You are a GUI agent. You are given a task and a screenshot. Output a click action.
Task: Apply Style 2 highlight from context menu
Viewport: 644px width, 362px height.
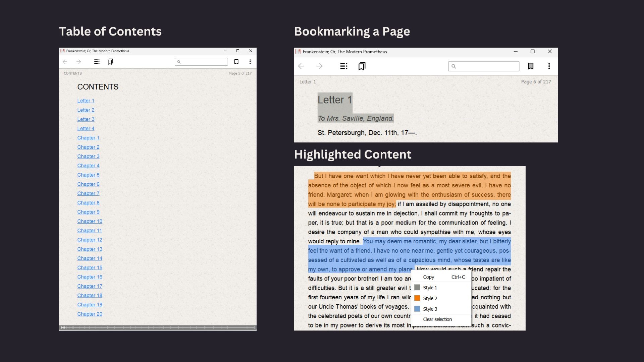point(441,298)
